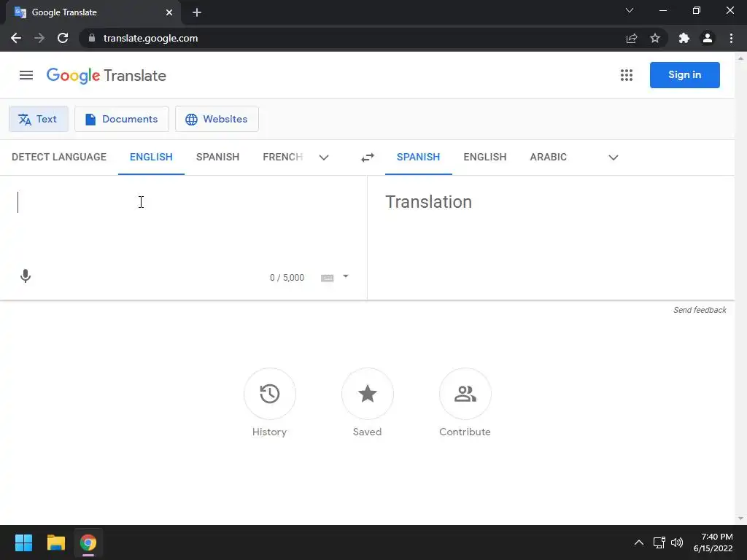Select Arabic as target language
The image size is (747, 560).
pos(549,157)
